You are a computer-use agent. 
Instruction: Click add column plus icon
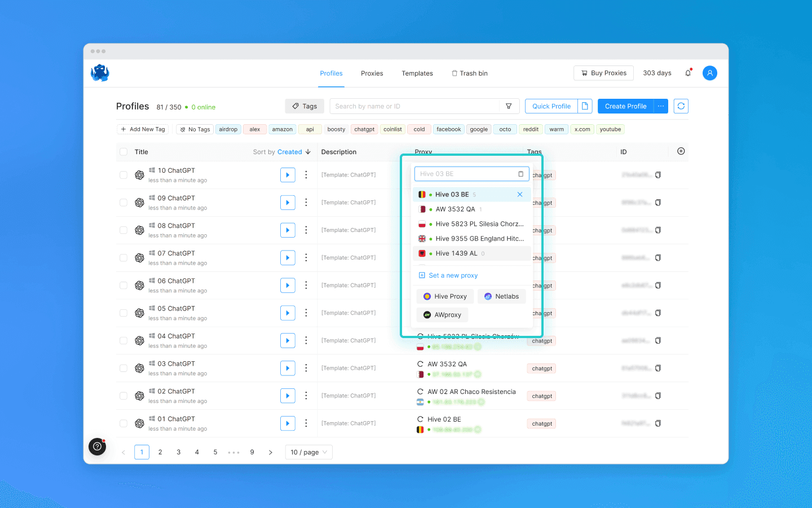[x=681, y=151]
